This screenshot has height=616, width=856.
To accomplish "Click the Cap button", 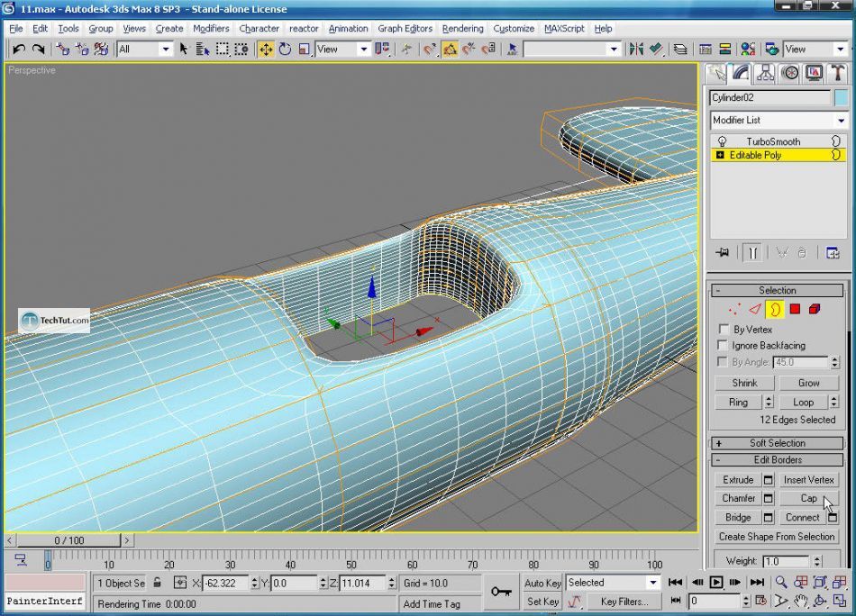I will pos(808,499).
